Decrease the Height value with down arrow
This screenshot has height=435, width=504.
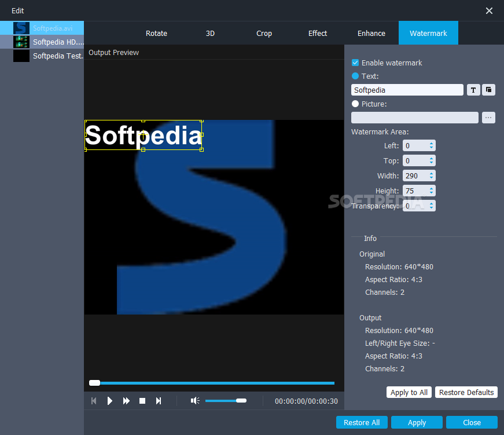pyautogui.click(x=431, y=193)
